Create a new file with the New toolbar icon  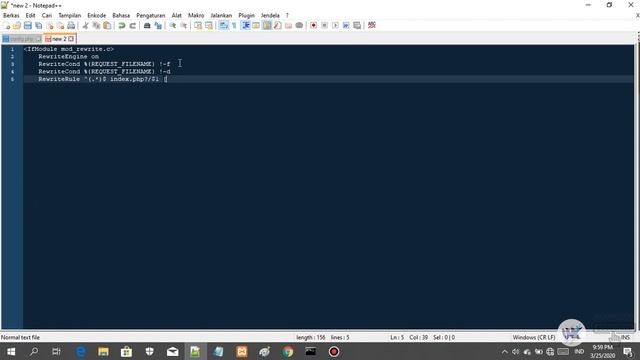(7, 26)
